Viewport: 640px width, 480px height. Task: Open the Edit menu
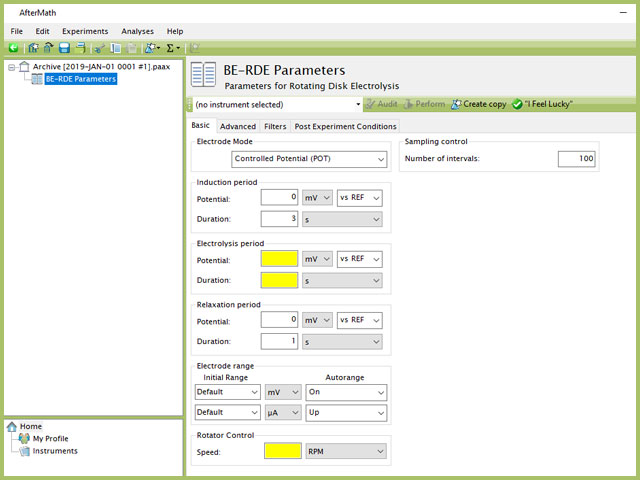tap(42, 31)
